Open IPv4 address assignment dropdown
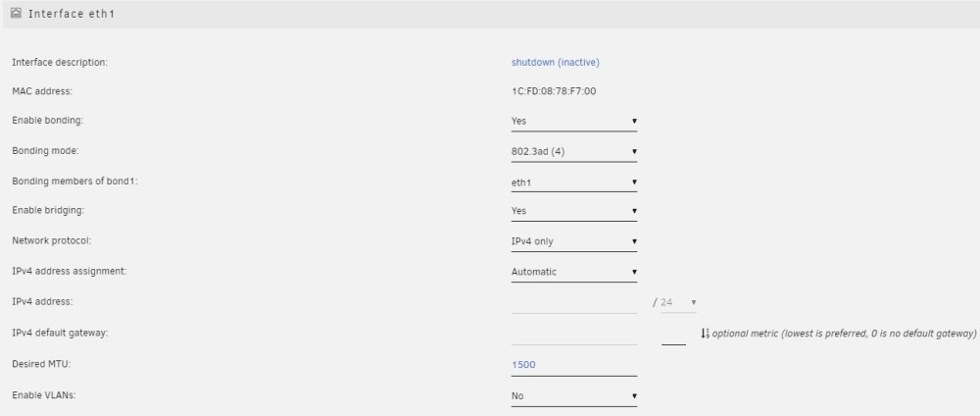The height and width of the screenshot is (416, 980). [573, 272]
